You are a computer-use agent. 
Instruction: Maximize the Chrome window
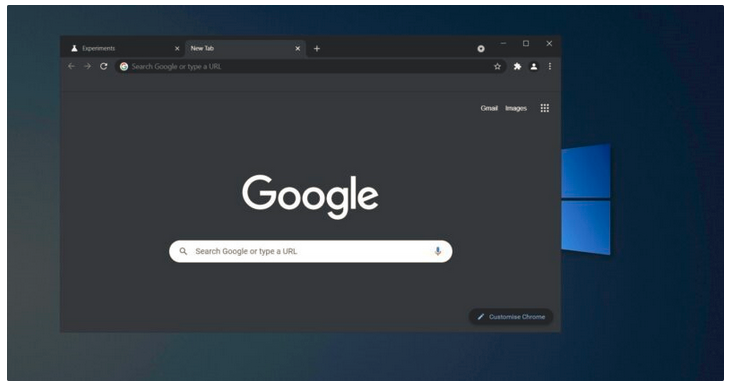click(526, 43)
